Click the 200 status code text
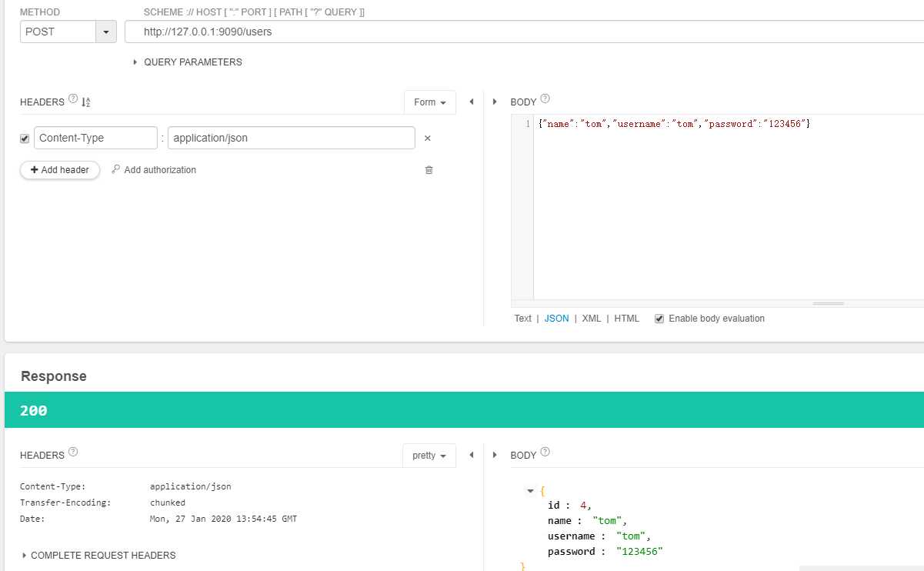This screenshot has width=924, height=571. pos(34,411)
